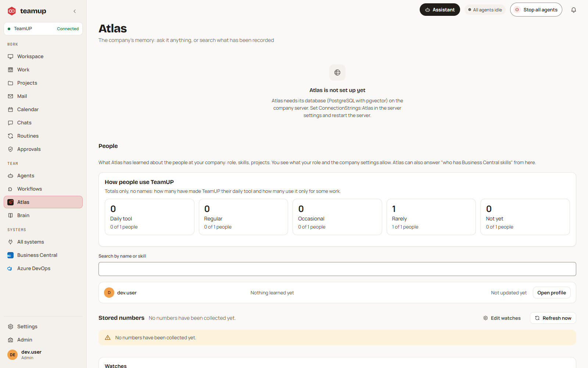Click the Routines cycle icon
Viewport: 588px width, 368px height.
pyautogui.click(x=11, y=136)
